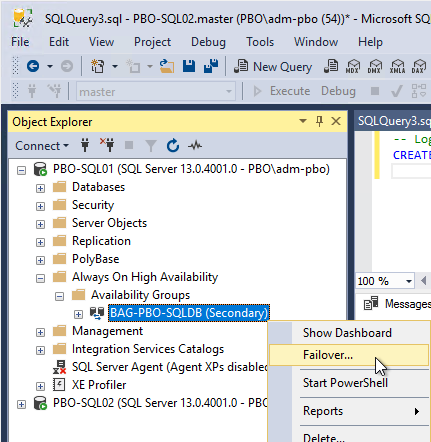This screenshot has height=442, width=431.
Task: Click Object Explorer connect plug icon
Action: [x=85, y=145]
